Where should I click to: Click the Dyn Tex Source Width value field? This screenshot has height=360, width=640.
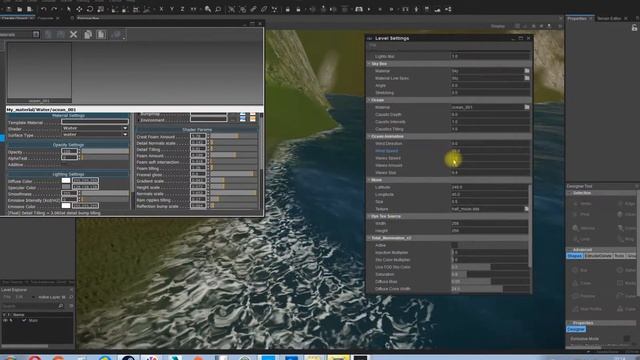pyautogui.click(x=489, y=224)
